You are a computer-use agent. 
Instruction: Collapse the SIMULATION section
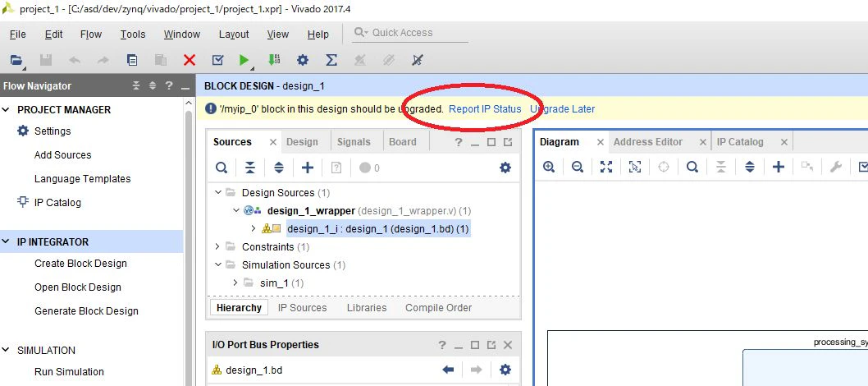tap(6, 350)
